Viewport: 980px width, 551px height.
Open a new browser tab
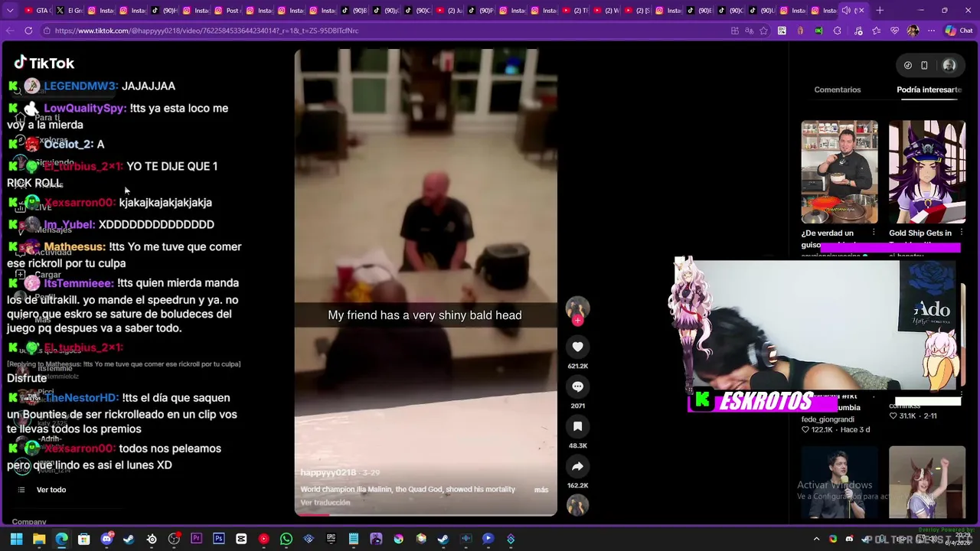tap(880, 11)
